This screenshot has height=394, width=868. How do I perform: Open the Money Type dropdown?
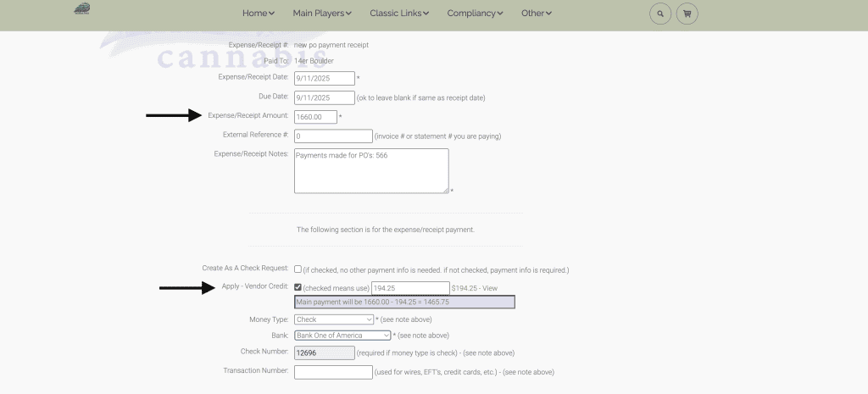tap(334, 319)
